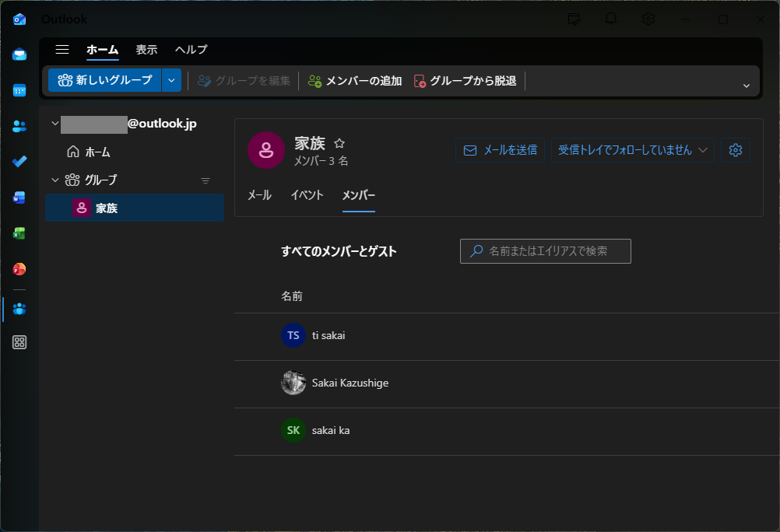Click メールを送信 button

tap(500, 150)
